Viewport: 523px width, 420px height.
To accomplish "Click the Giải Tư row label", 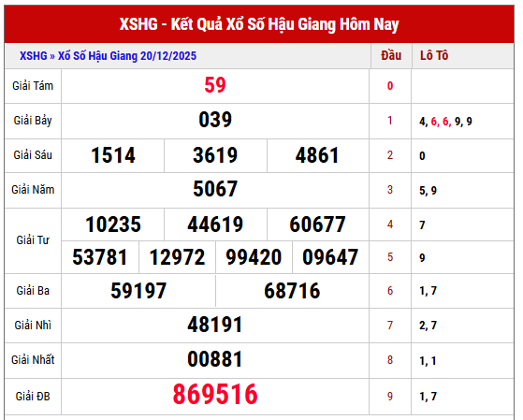I will pyautogui.click(x=33, y=240).
